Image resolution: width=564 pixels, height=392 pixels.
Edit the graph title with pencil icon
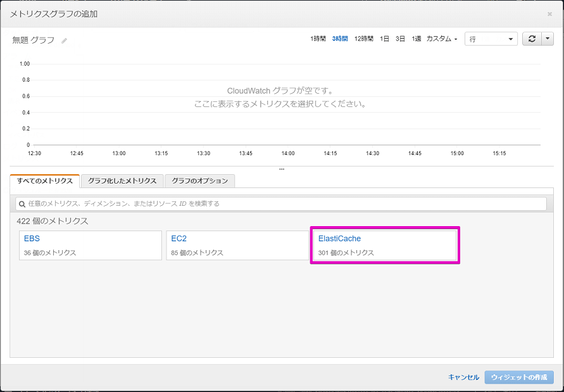pos(64,41)
